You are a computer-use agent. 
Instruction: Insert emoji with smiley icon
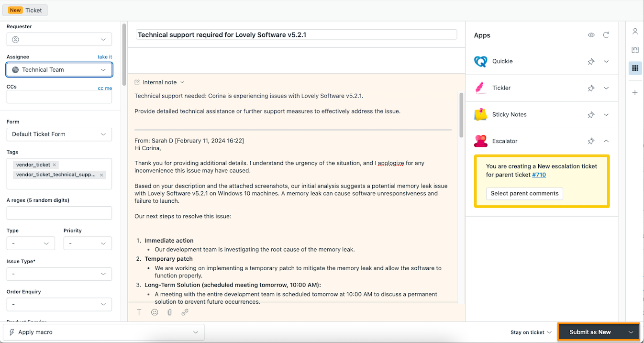[x=155, y=312]
